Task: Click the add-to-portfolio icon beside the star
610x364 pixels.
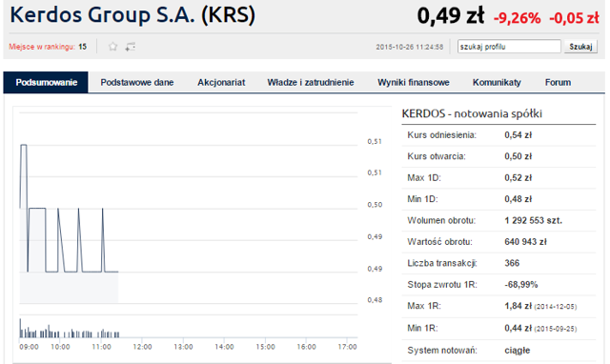Action: [131, 47]
